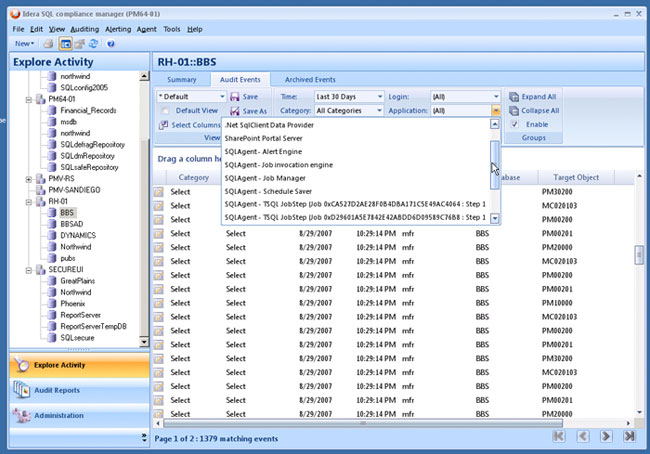Open the Login filter dropdown
This screenshot has width=650, height=454.
[x=496, y=97]
